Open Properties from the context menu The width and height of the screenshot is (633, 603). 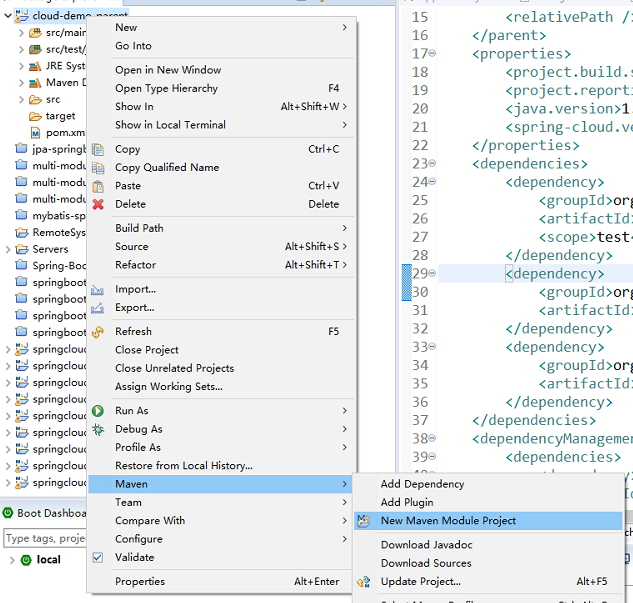click(140, 581)
